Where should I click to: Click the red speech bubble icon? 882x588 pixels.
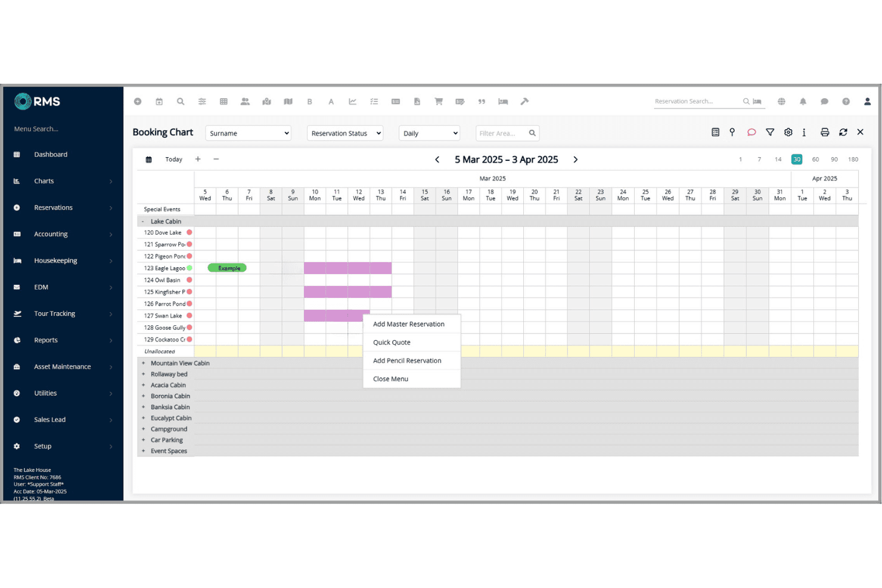(x=751, y=132)
